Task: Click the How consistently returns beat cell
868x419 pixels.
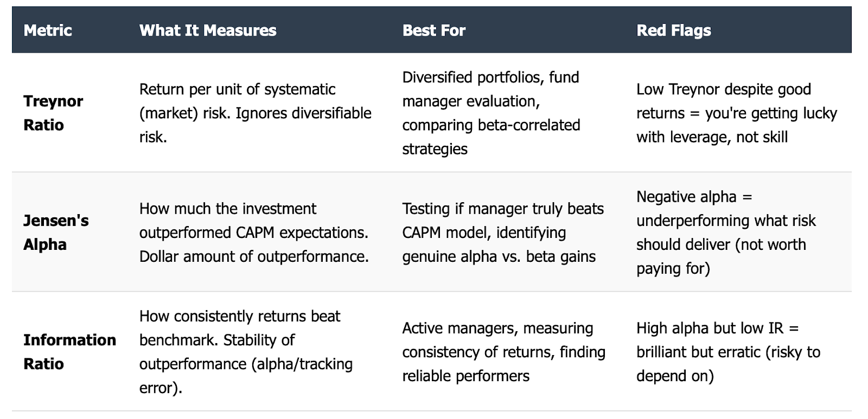Action: [x=246, y=351]
